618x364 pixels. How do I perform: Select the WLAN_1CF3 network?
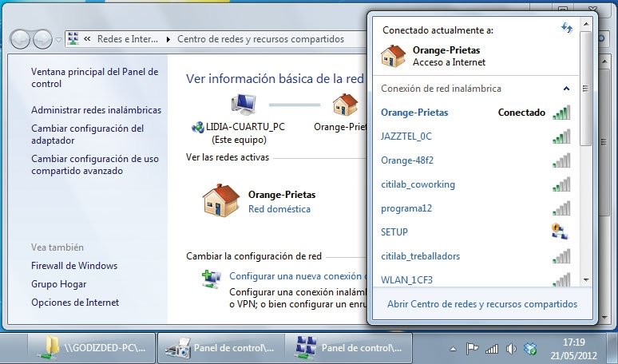click(x=475, y=279)
